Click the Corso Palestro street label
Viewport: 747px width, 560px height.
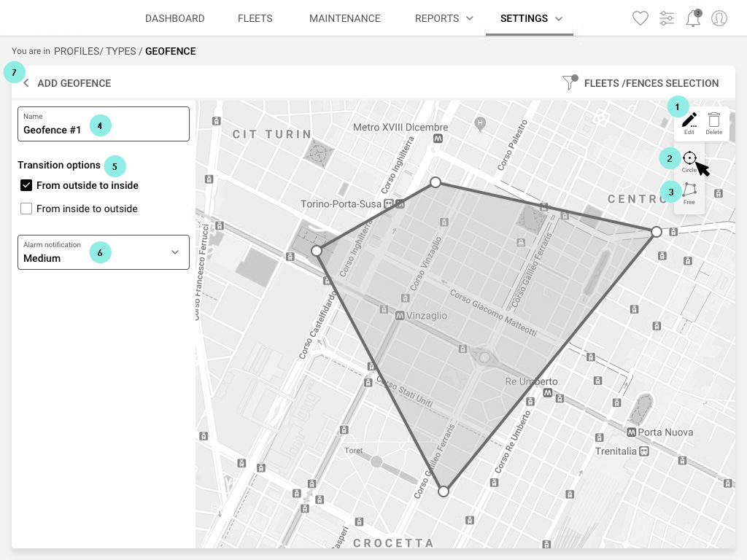pyautogui.click(x=512, y=145)
